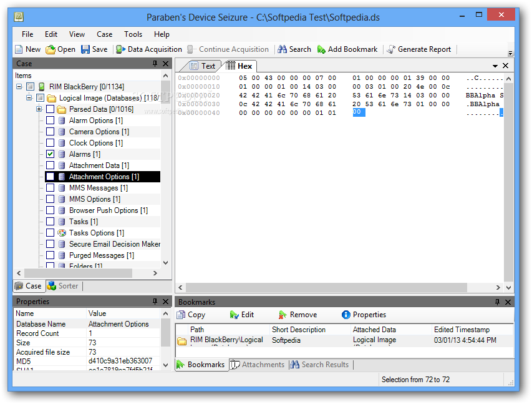The width and height of the screenshot is (532, 404).
Task: Check the Purged Messages checkbox
Action: point(51,255)
